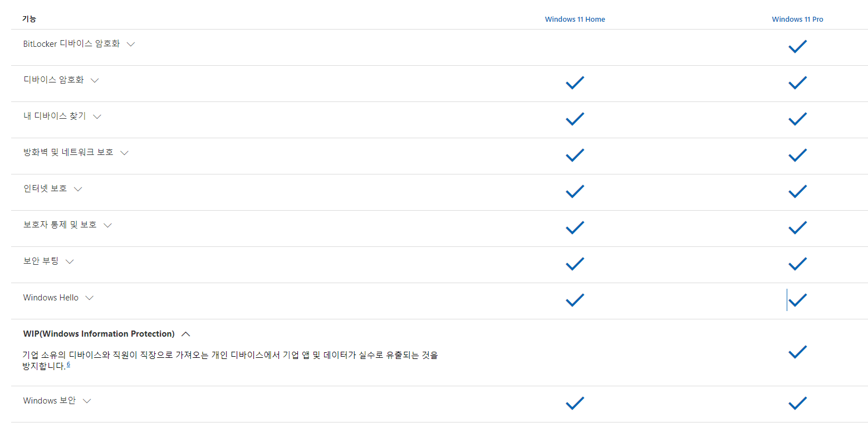Click the Home checkmark for 인터넷 보호
This screenshot has width=868, height=437.
pyautogui.click(x=575, y=191)
